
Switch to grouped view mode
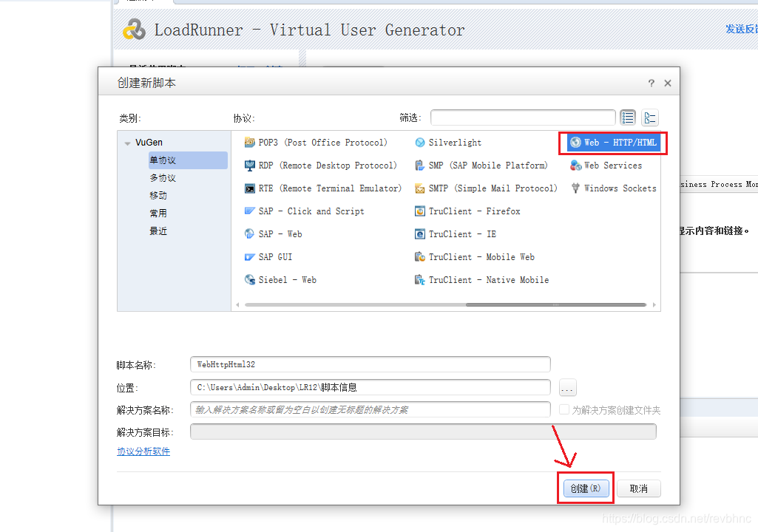click(649, 117)
